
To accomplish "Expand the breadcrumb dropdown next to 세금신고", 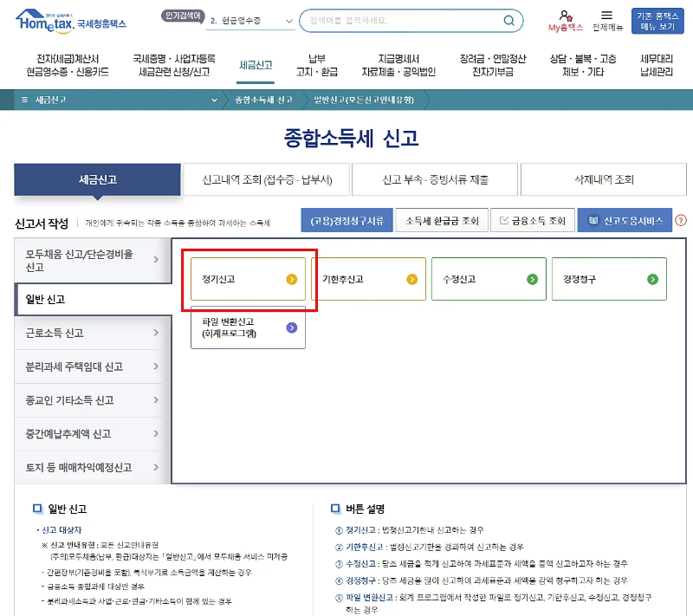I will point(213,100).
